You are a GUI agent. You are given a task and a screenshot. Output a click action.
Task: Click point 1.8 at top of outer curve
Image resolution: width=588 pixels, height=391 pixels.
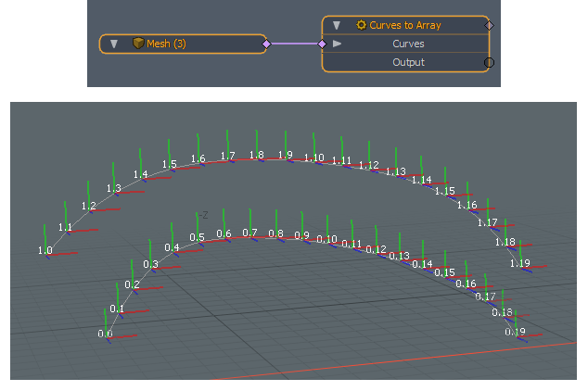tap(257, 156)
